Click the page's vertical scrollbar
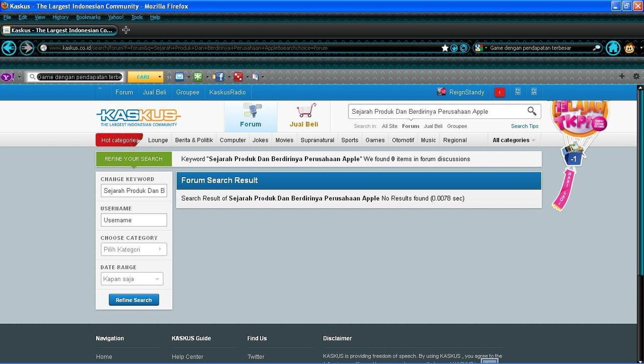This screenshot has width=644, height=364. tap(640, 224)
